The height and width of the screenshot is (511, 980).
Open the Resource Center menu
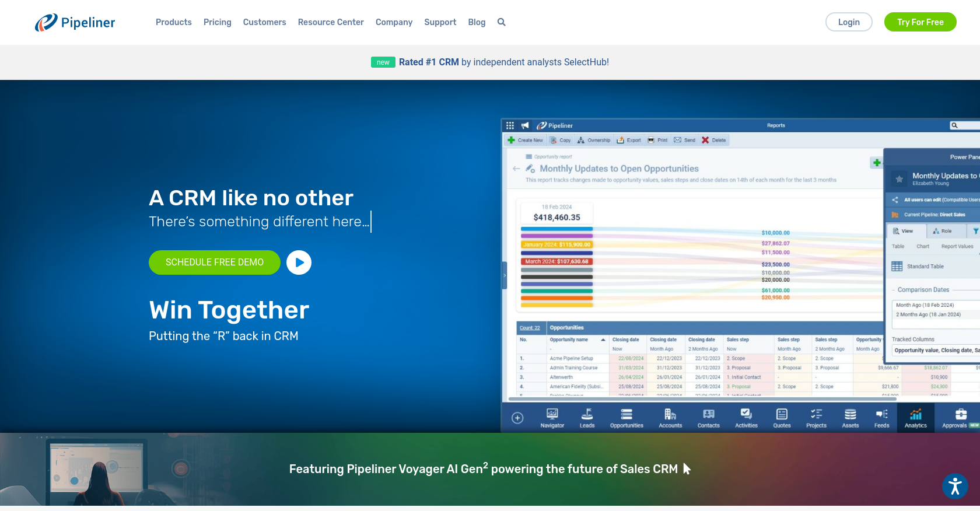[331, 22]
